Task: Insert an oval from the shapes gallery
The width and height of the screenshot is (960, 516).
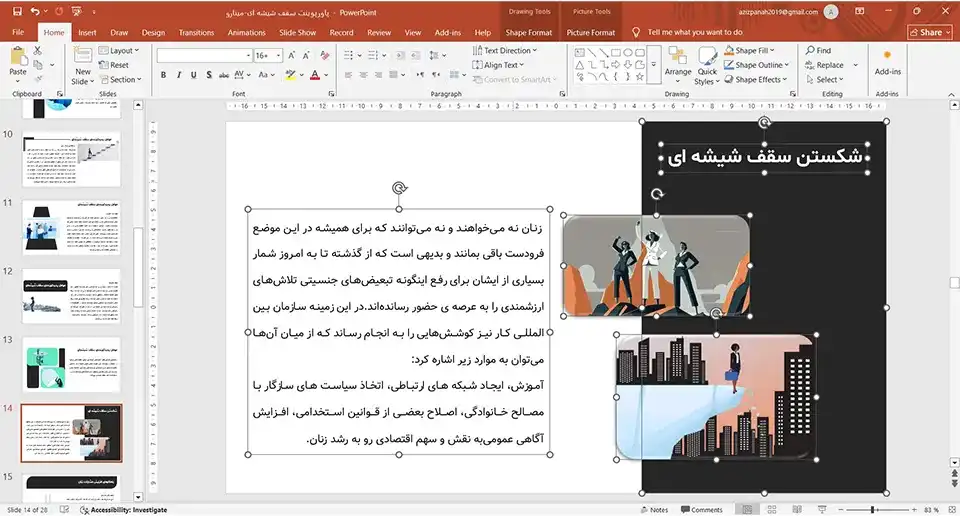Action: [628, 53]
